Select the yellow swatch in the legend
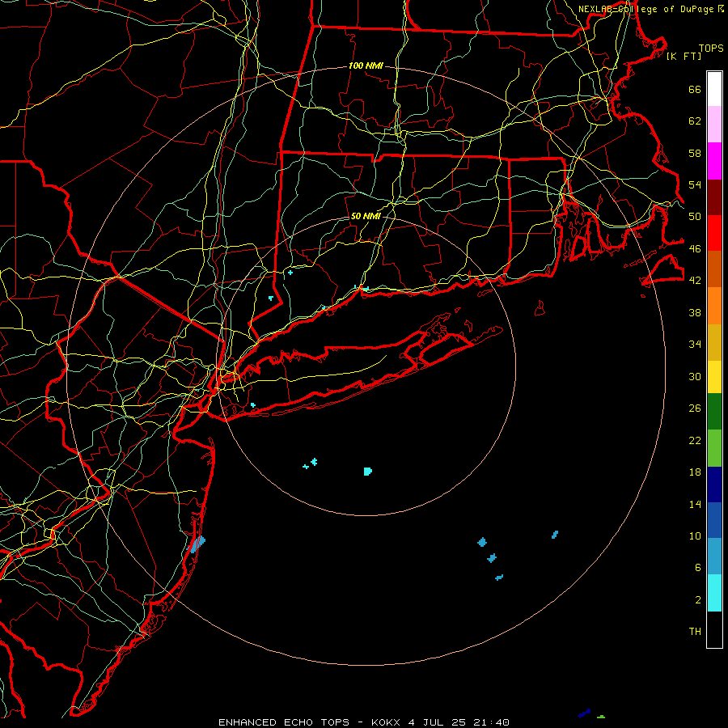Viewport: 728px width, 728px height. [x=714, y=376]
